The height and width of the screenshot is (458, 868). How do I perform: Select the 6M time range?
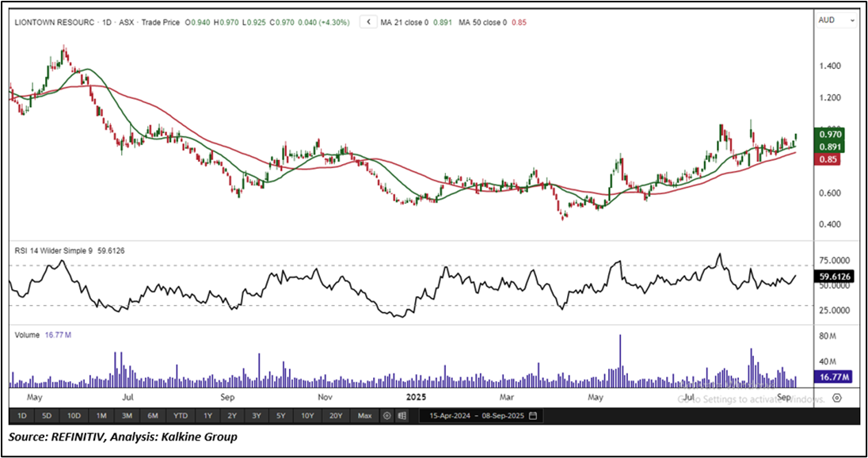(153, 415)
